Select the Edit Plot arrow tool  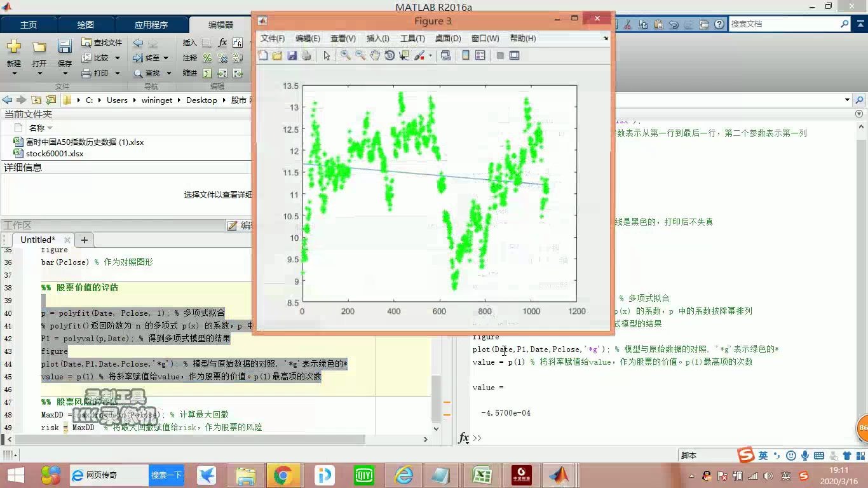pos(327,55)
